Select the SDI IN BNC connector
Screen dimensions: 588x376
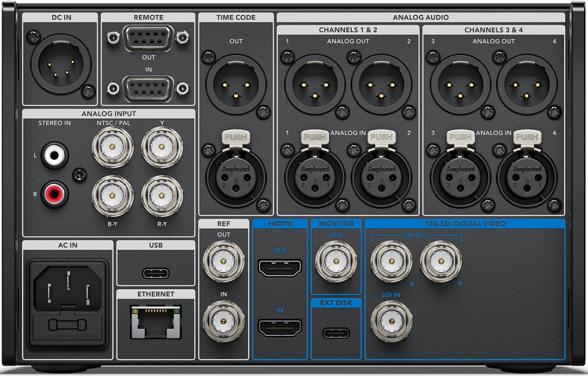[391, 322]
